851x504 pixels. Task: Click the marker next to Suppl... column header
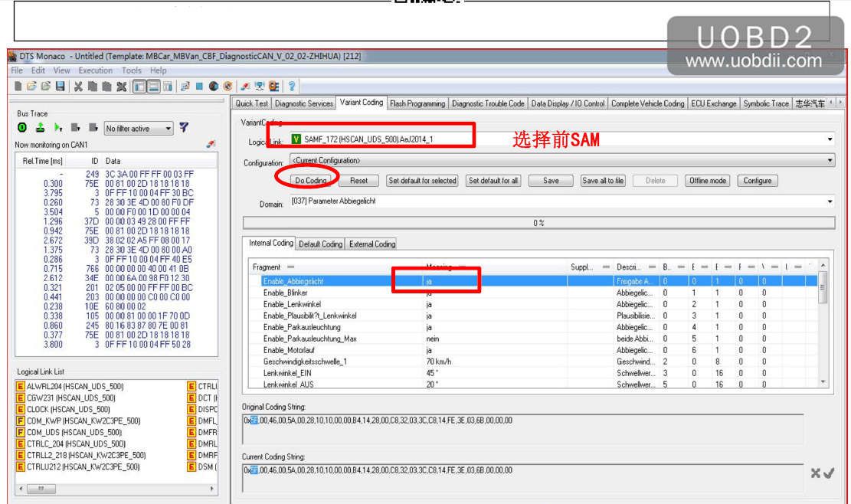point(606,267)
